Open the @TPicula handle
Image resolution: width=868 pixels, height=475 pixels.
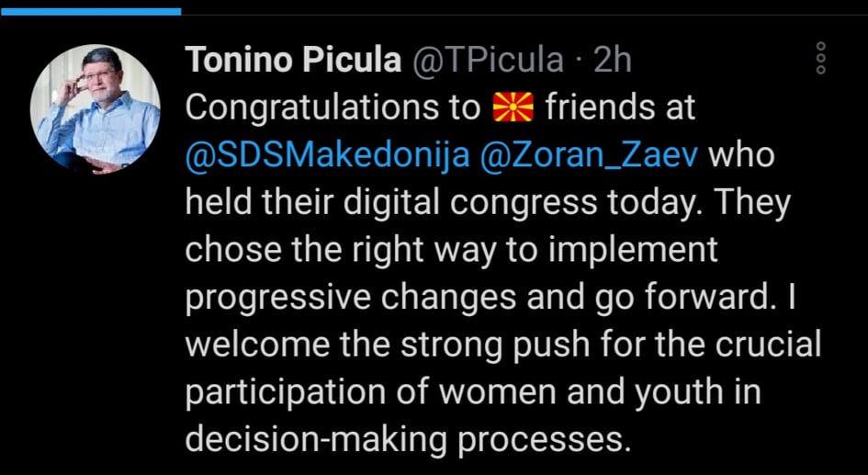(x=487, y=60)
